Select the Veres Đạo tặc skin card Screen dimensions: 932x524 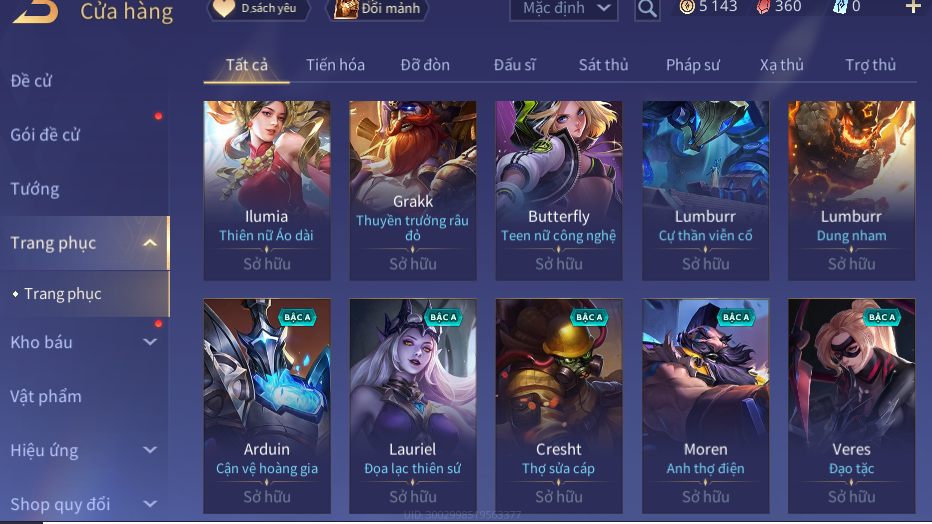coord(851,406)
